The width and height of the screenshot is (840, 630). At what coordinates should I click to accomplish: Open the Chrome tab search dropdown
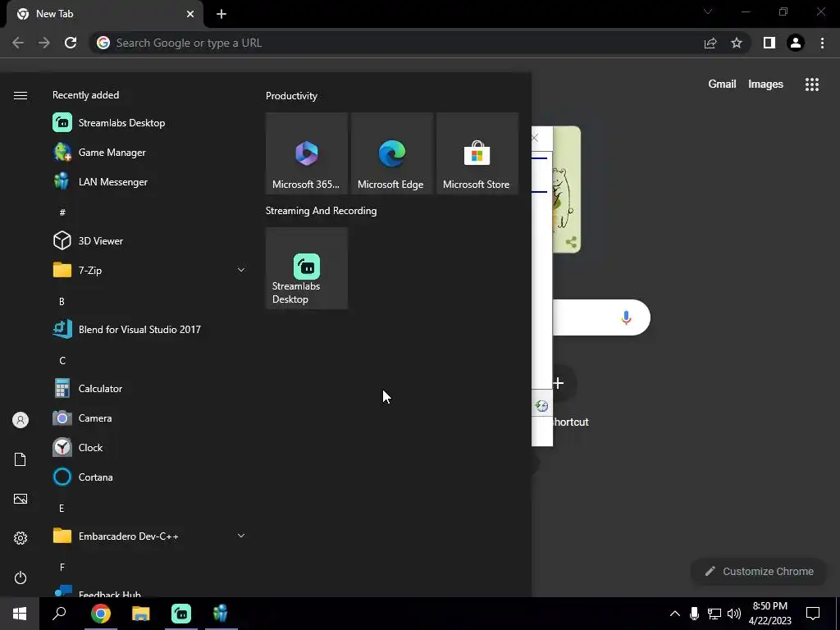(708, 11)
